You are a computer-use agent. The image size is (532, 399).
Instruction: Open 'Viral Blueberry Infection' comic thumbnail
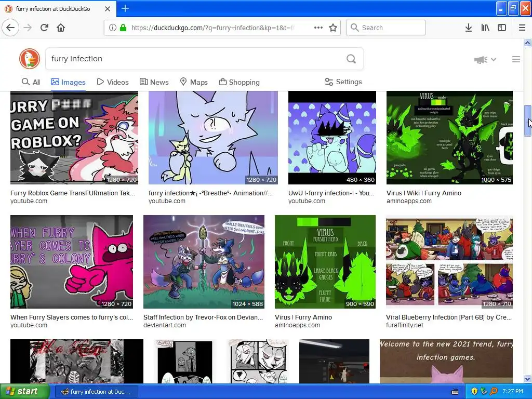click(449, 262)
